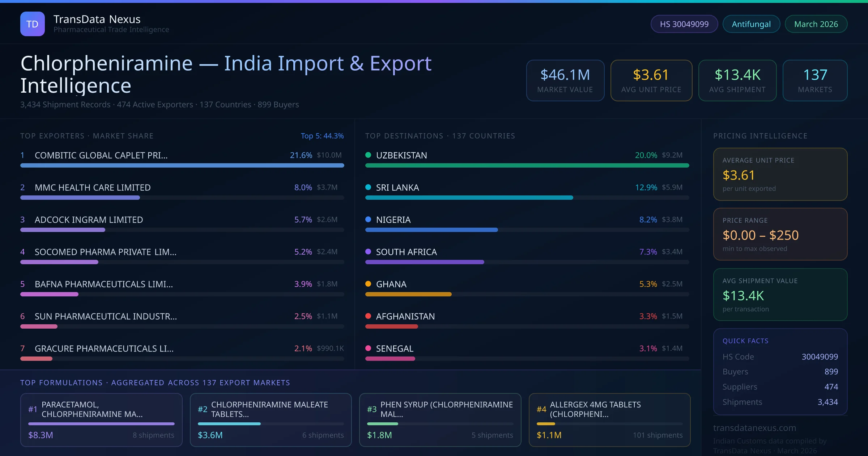
Task: Click the pink dot beside Senegal
Action: [368, 348]
